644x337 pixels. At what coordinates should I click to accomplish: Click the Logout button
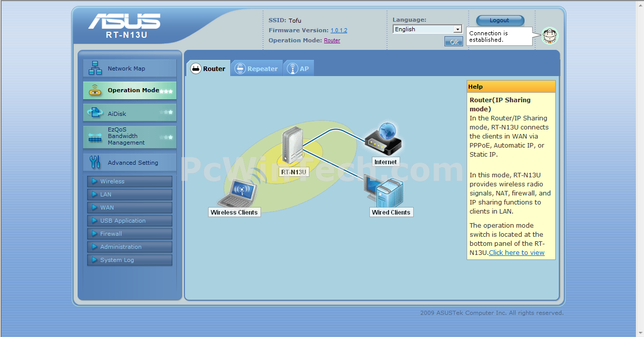pos(500,21)
